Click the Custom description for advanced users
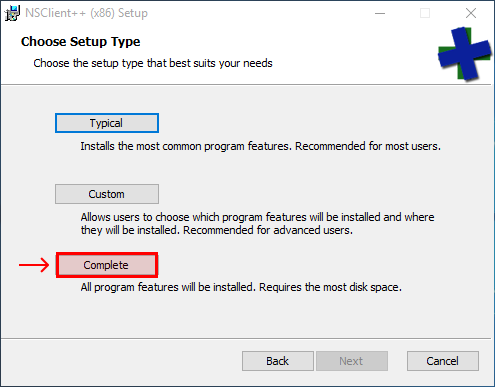Image resolution: width=495 pixels, height=387 pixels. point(257,224)
